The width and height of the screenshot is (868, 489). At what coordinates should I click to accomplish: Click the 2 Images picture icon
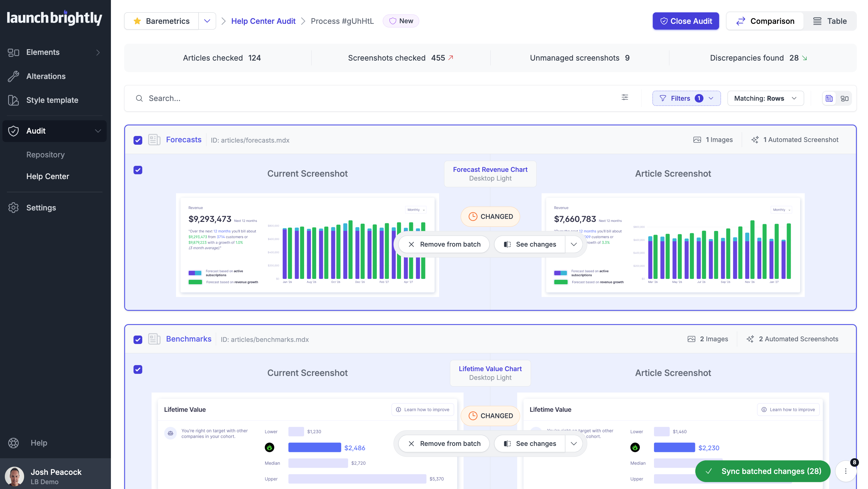click(691, 339)
